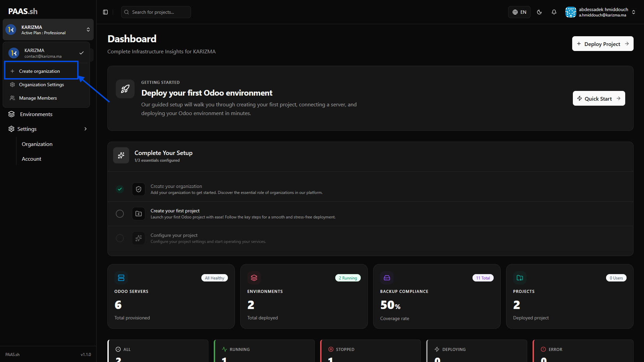Focus the Search for projects field
Viewport: 644px width, 362px height.
[x=156, y=12]
